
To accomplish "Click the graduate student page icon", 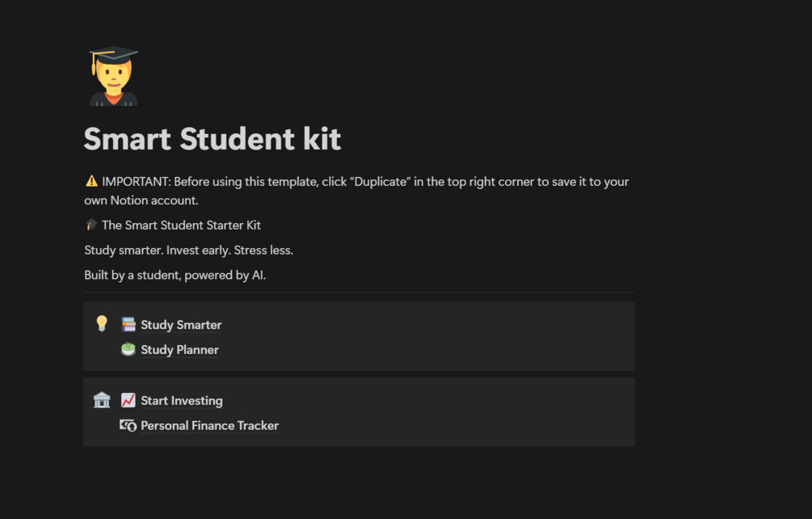I will click(x=114, y=77).
